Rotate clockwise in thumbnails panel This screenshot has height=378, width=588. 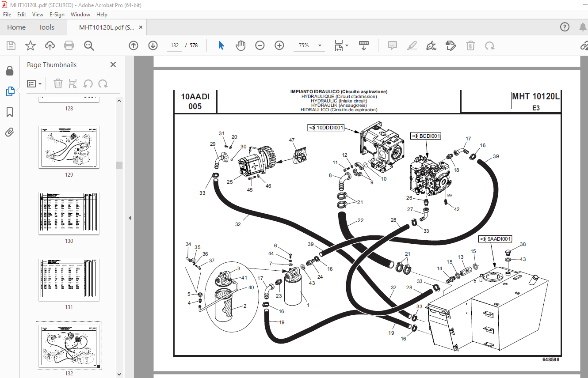click(103, 83)
